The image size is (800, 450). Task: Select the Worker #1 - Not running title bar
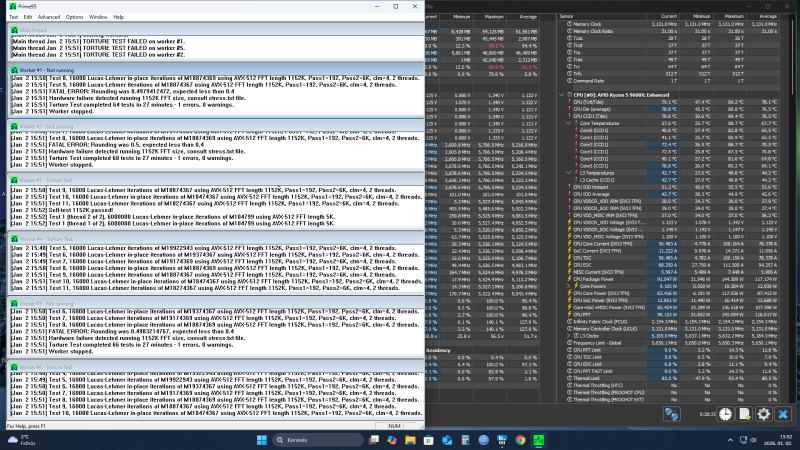coord(216,70)
